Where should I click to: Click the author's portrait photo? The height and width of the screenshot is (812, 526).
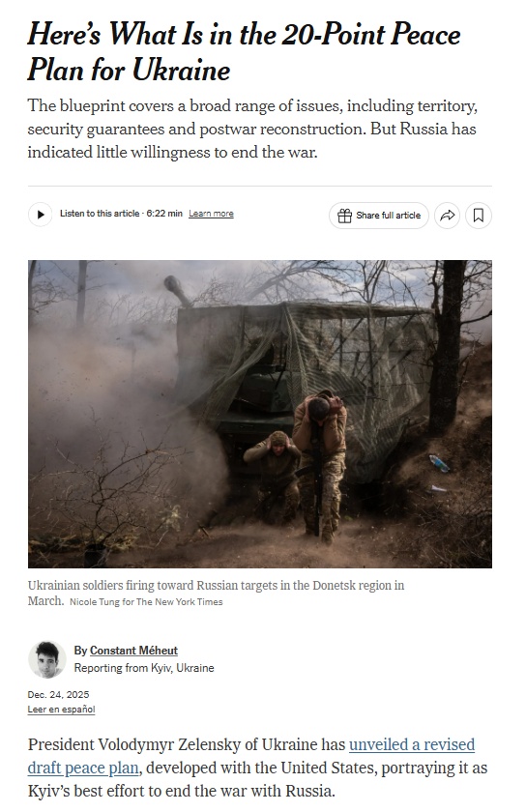47,659
